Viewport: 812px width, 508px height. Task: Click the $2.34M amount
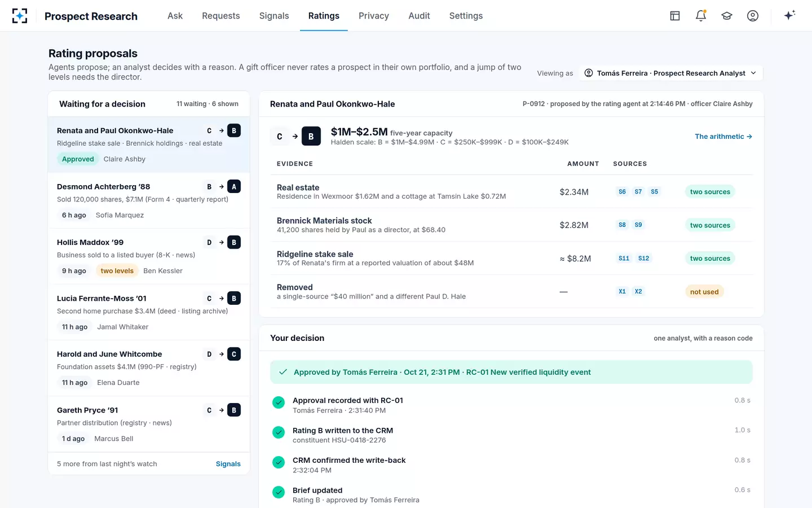(574, 192)
